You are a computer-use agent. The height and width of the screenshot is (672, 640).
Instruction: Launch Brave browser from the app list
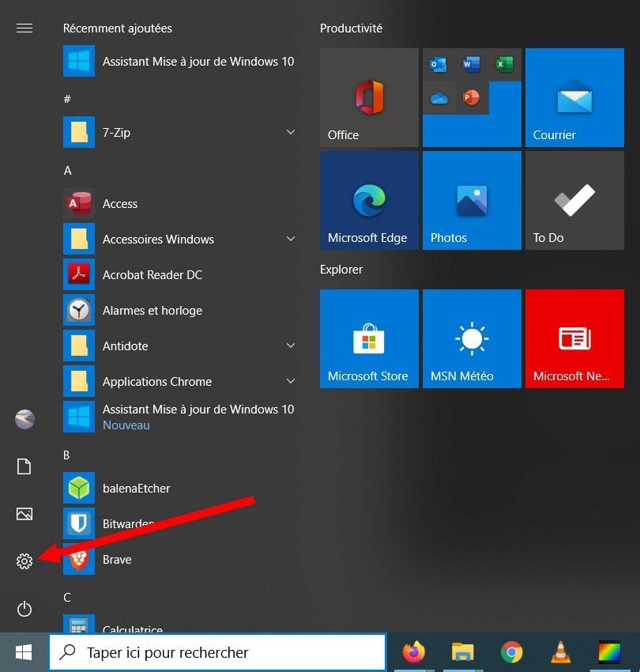tap(180, 559)
